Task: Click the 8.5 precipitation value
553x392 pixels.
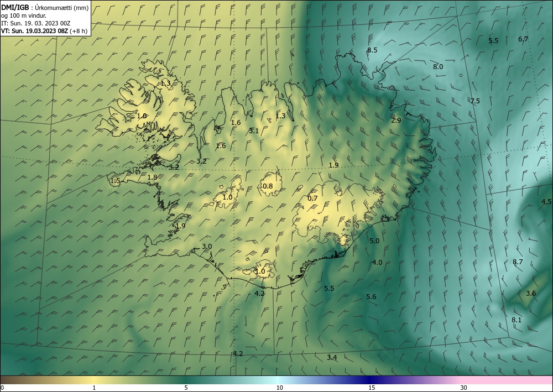Action: click(372, 50)
